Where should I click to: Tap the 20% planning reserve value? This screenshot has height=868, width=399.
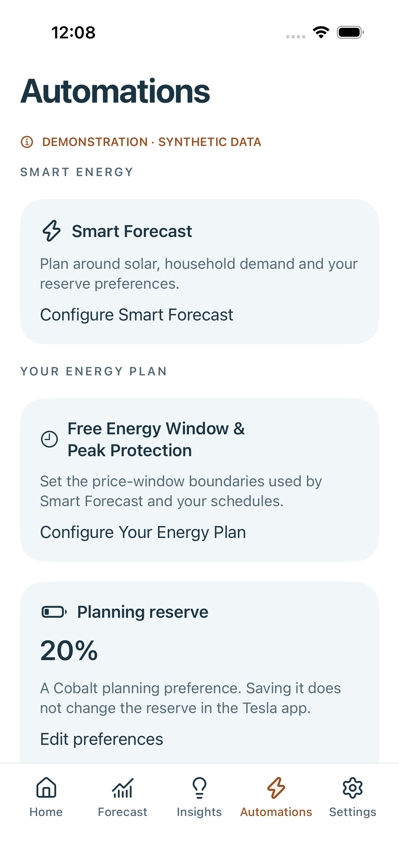[69, 651]
